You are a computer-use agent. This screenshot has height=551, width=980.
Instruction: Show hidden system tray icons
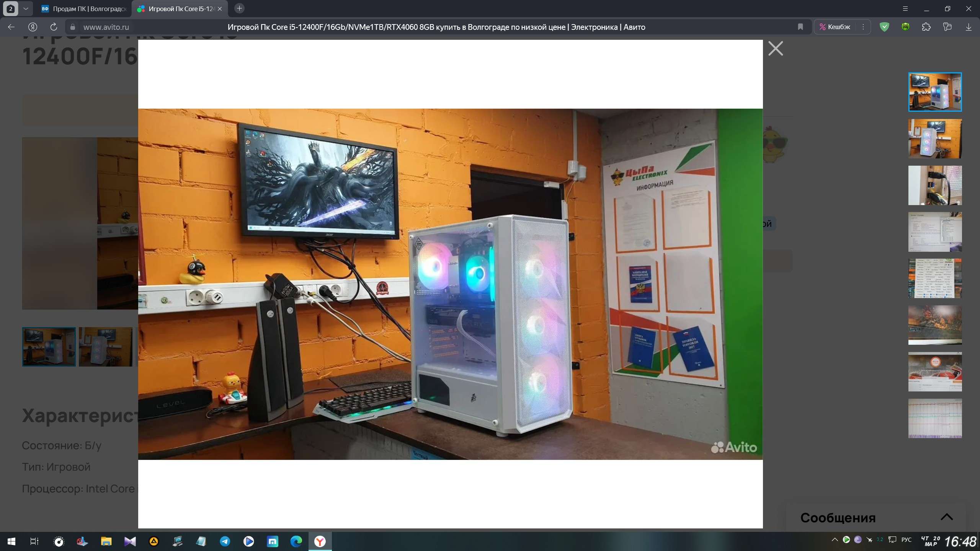(835, 540)
